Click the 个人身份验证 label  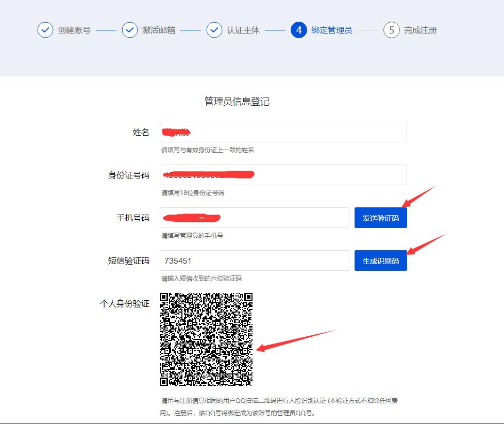124,304
